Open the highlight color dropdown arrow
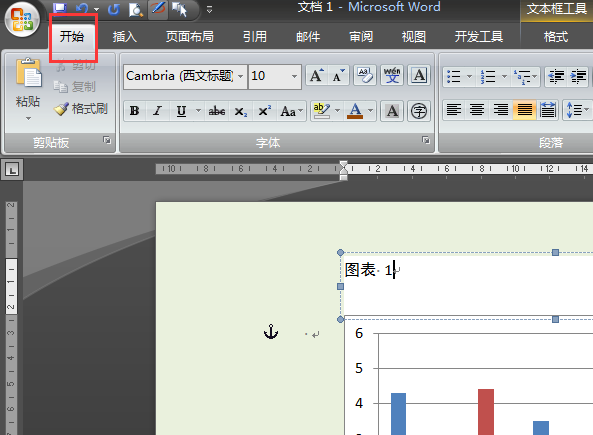The image size is (593, 435). point(337,111)
